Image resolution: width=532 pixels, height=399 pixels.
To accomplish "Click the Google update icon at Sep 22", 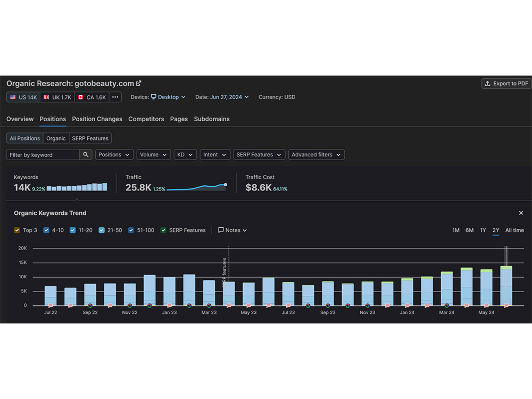I will click(x=90, y=305).
